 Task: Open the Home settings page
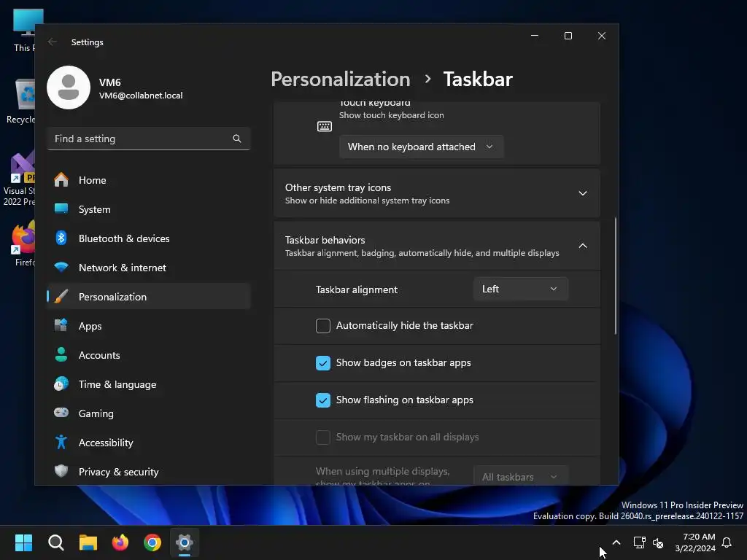click(x=149, y=180)
